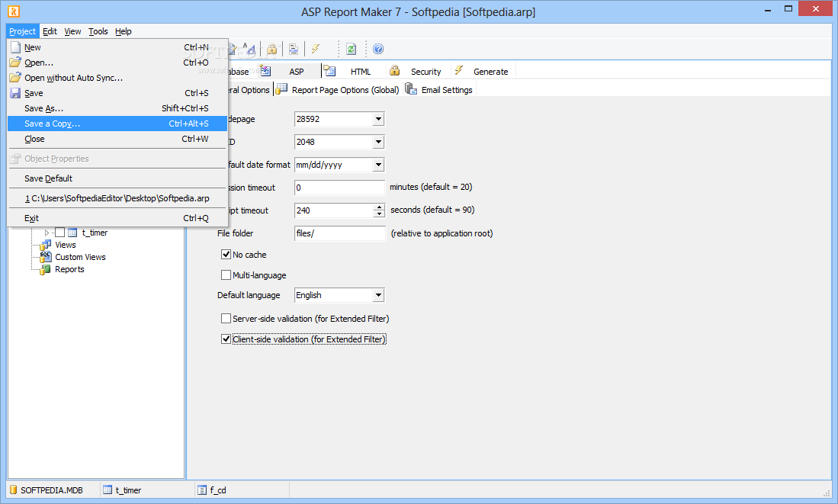The width and height of the screenshot is (838, 504).
Task: Enable the No cache checkbox
Action: click(226, 255)
